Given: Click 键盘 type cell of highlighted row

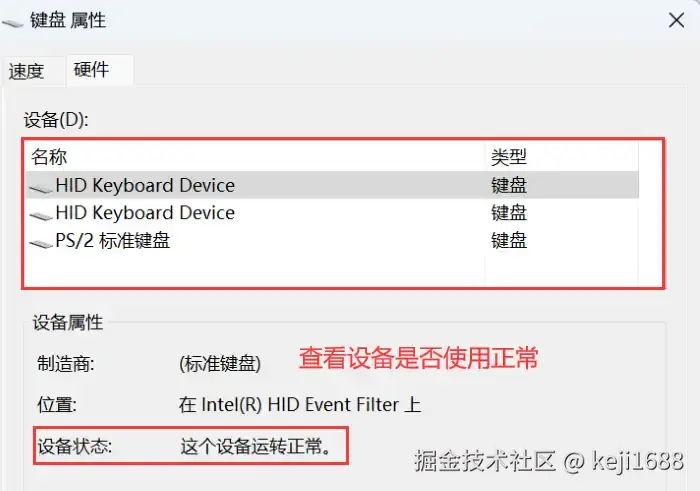Looking at the screenshot, I should click(x=508, y=185).
